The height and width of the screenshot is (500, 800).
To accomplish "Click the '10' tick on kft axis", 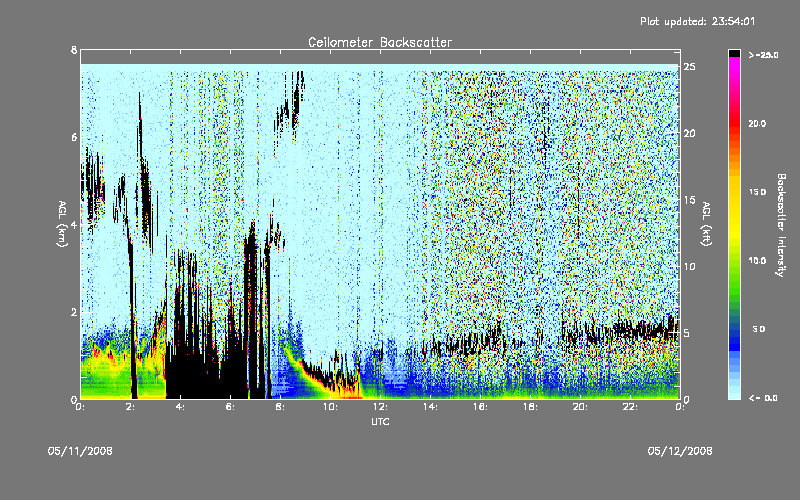I will [690, 266].
